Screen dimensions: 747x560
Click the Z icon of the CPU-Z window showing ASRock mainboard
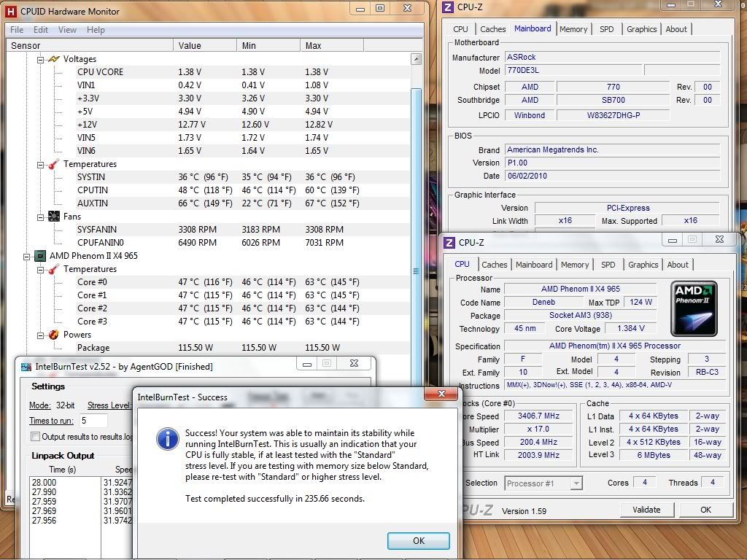[448, 7]
